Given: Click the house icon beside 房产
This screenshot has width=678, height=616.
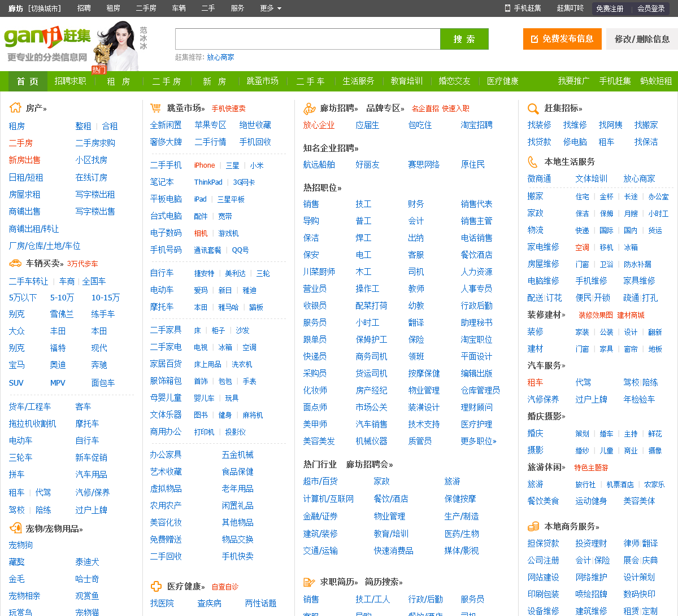Looking at the screenshot, I should click(15, 107).
